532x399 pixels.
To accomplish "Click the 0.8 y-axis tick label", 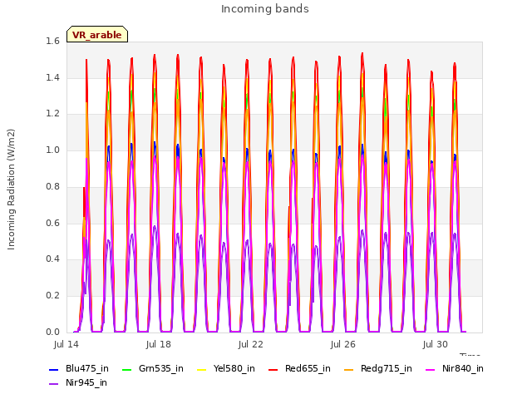I will pos(52,186).
